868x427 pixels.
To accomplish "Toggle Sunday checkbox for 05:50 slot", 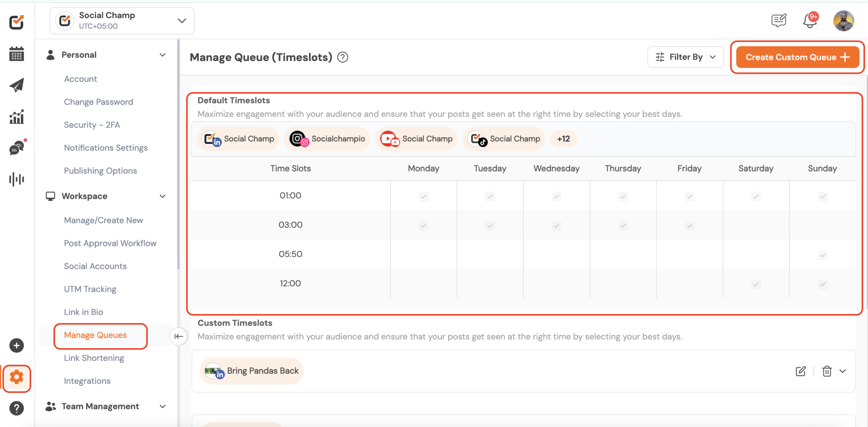I will point(823,255).
